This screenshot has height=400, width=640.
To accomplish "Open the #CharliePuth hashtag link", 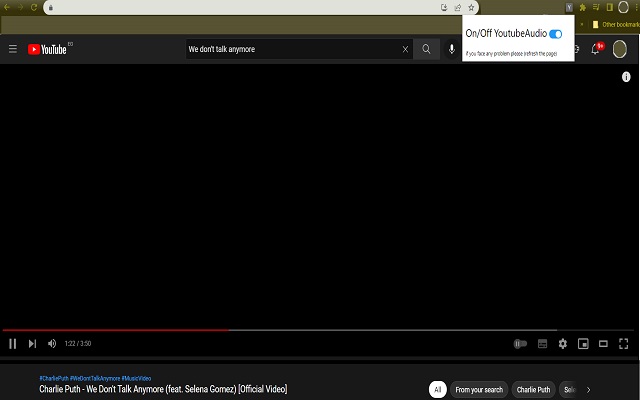I will tap(54, 378).
